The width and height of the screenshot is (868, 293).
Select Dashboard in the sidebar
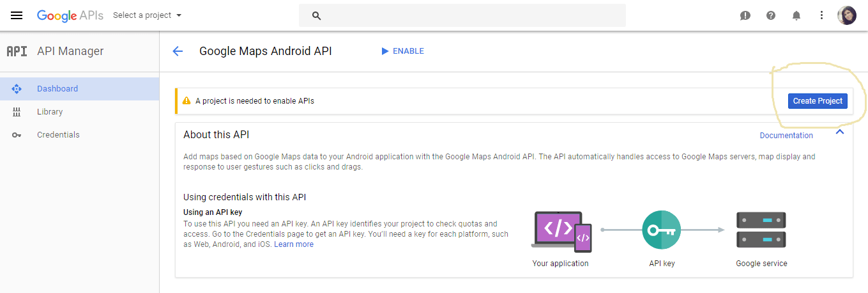80,89
